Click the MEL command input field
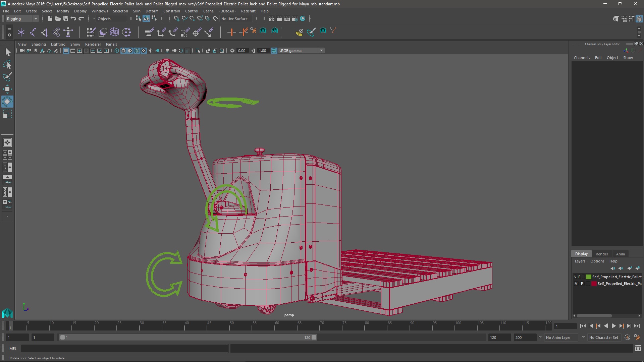 [x=124, y=349]
